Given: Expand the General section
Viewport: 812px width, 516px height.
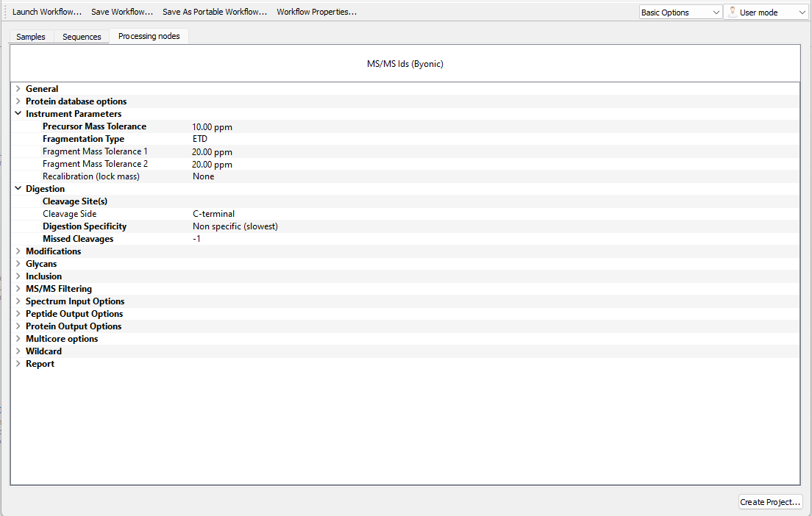Looking at the screenshot, I should click(x=18, y=88).
